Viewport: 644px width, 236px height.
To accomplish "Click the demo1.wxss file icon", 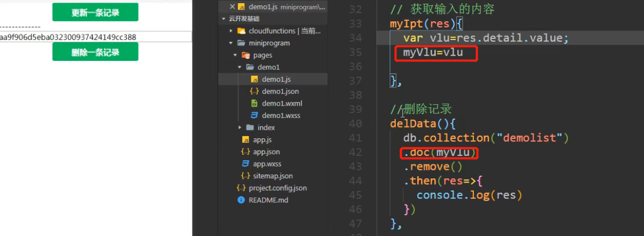I will coord(255,115).
